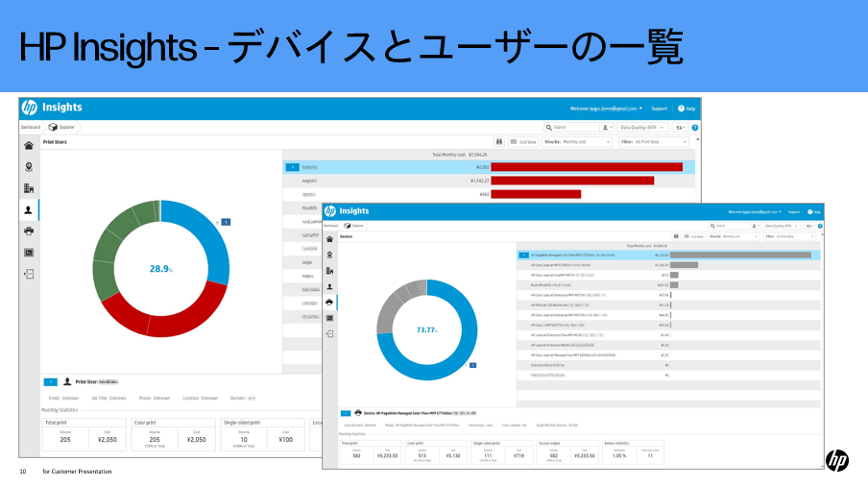Click HP logo in Print Users window header
This screenshot has width=868, height=487.
30,108
